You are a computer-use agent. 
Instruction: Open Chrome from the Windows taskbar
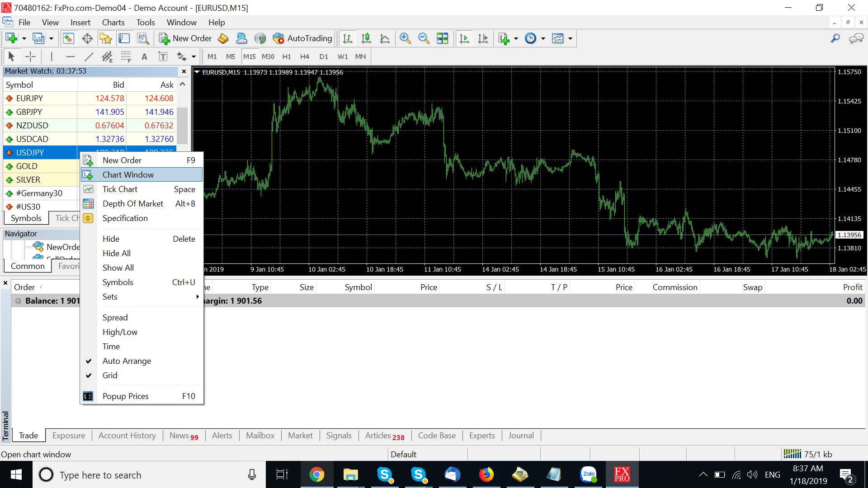(316, 474)
